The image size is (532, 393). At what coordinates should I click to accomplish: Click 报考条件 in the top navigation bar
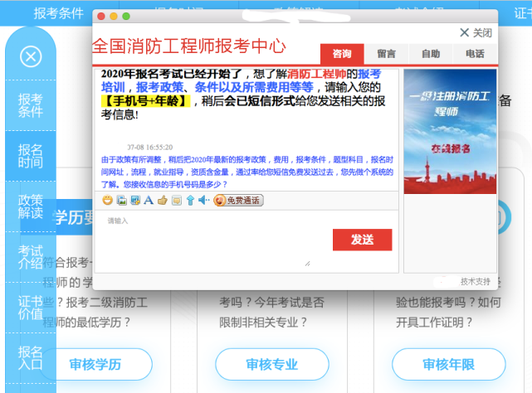pos(58,13)
